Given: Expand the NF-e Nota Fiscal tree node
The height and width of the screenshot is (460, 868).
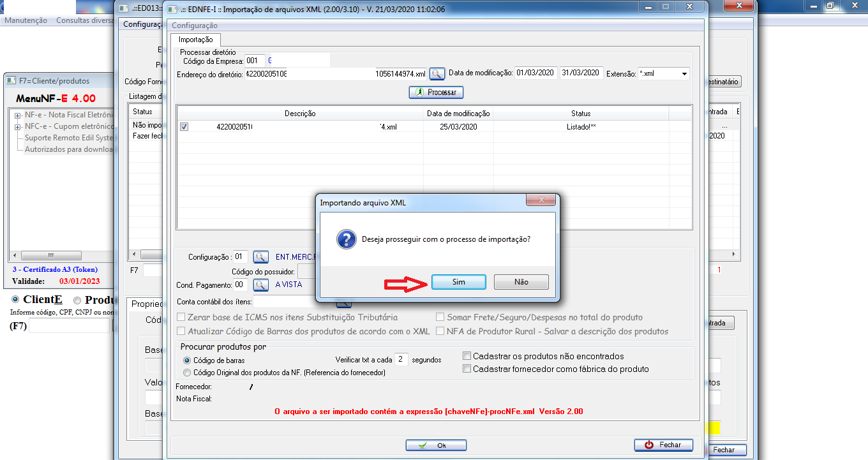Looking at the screenshot, I should point(17,115).
